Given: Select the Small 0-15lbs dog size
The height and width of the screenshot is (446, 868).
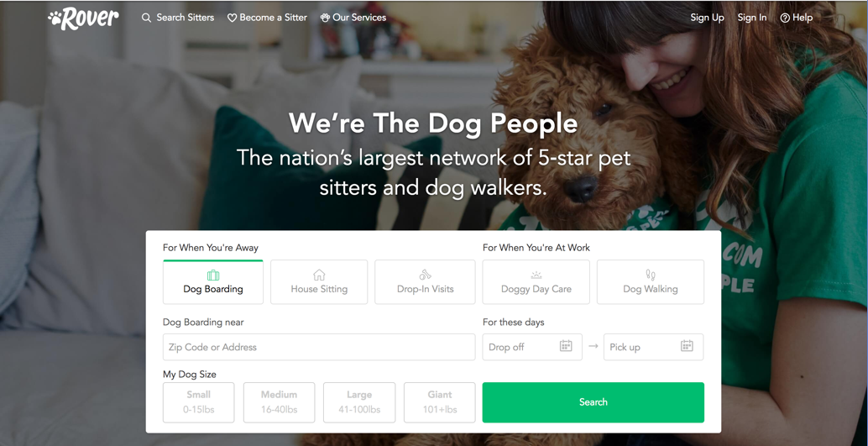Looking at the screenshot, I should click(x=199, y=402).
